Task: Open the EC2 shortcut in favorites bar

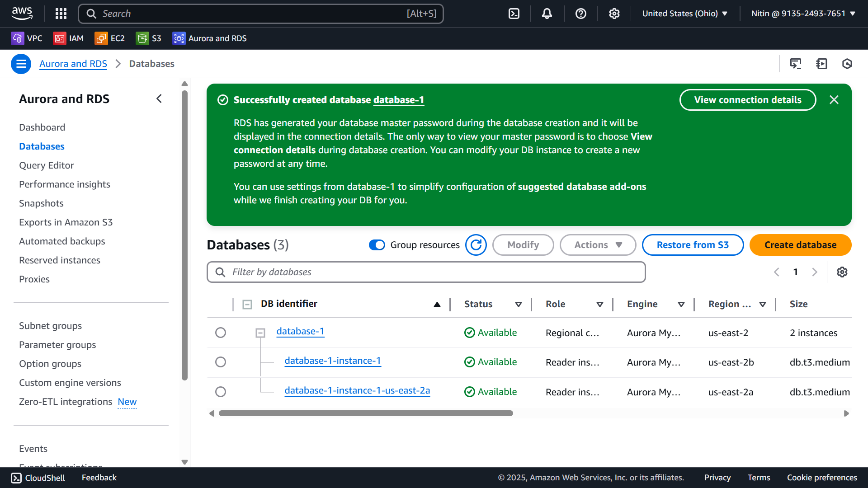Action: [x=110, y=38]
